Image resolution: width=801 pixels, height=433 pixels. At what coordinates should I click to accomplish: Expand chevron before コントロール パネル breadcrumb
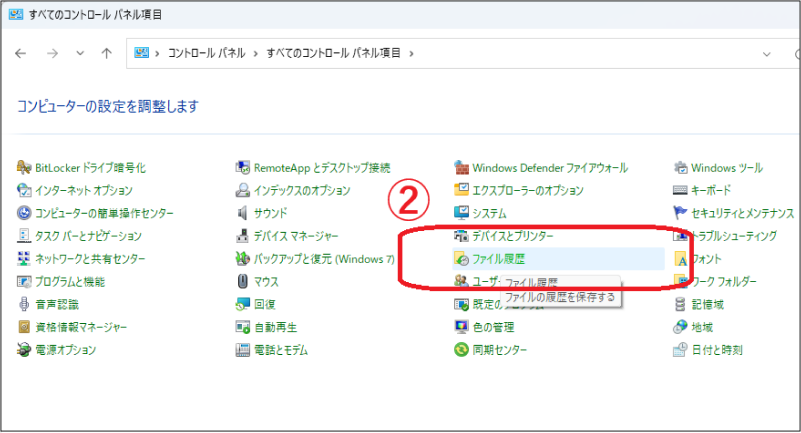pos(157,53)
